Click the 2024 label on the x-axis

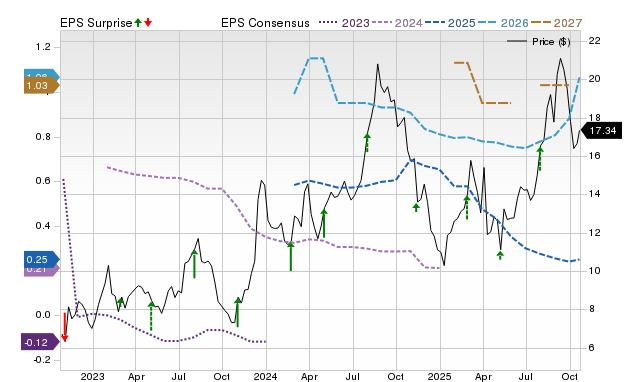[x=265, y=376]
